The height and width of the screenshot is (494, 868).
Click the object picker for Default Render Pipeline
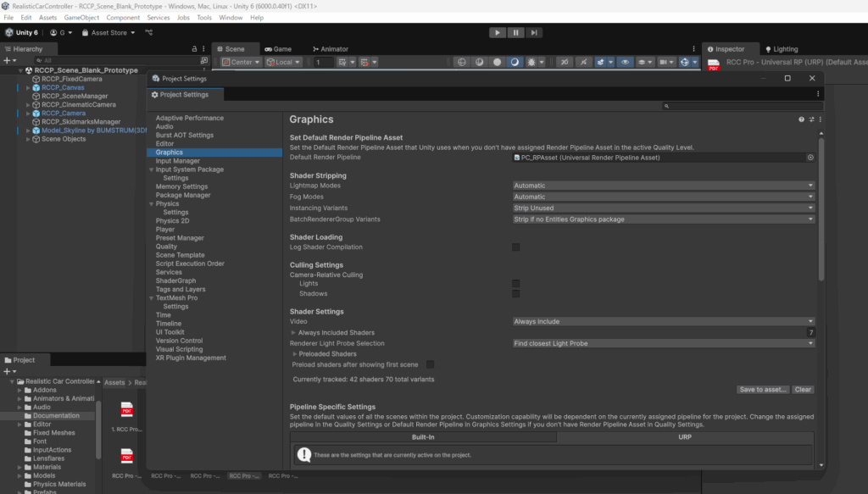pos(810,158)
